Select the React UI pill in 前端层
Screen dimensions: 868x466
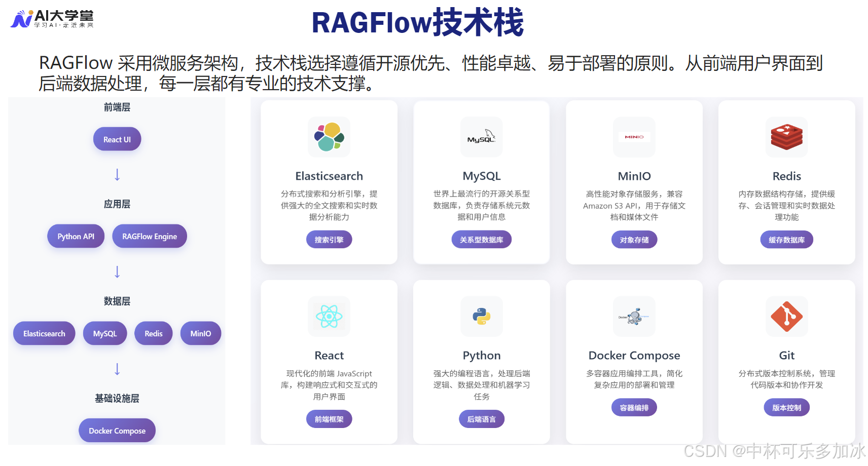pos(117,139)
